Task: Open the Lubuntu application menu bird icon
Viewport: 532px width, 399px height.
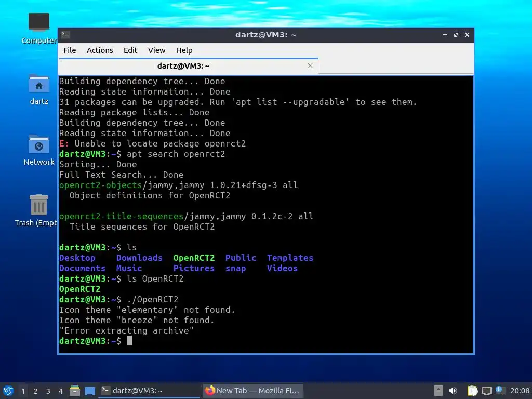Action: 8,391
